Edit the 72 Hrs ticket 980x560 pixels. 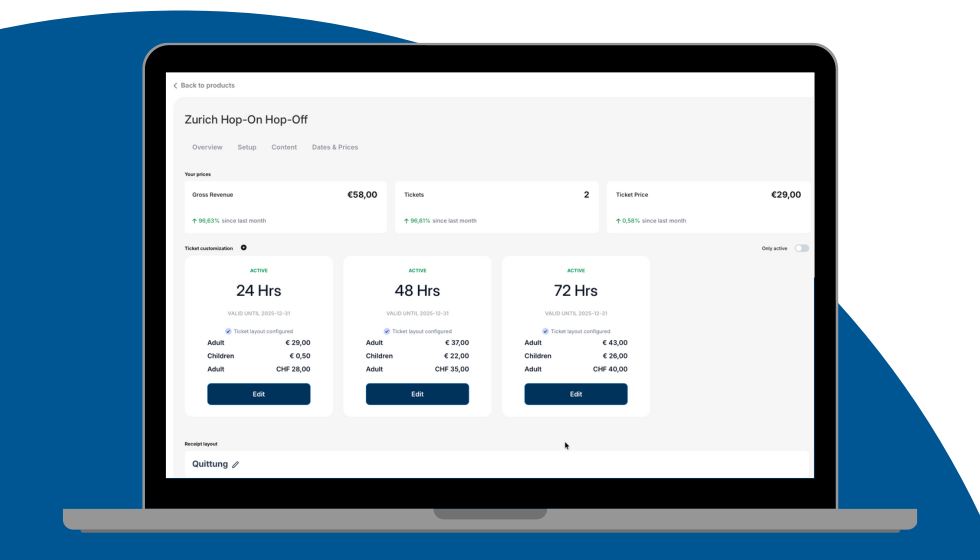pyautogui.click(x=576, y=394)
